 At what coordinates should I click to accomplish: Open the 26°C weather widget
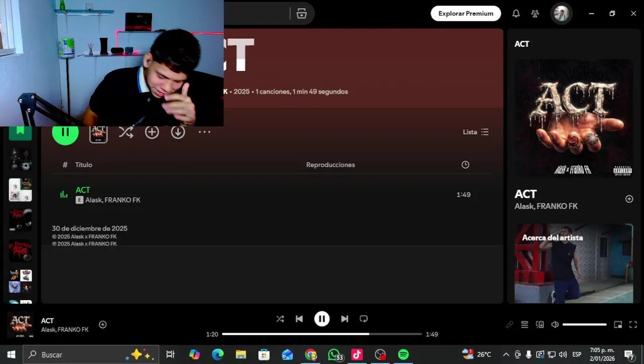pyautogui.click(x=477, y=355)
